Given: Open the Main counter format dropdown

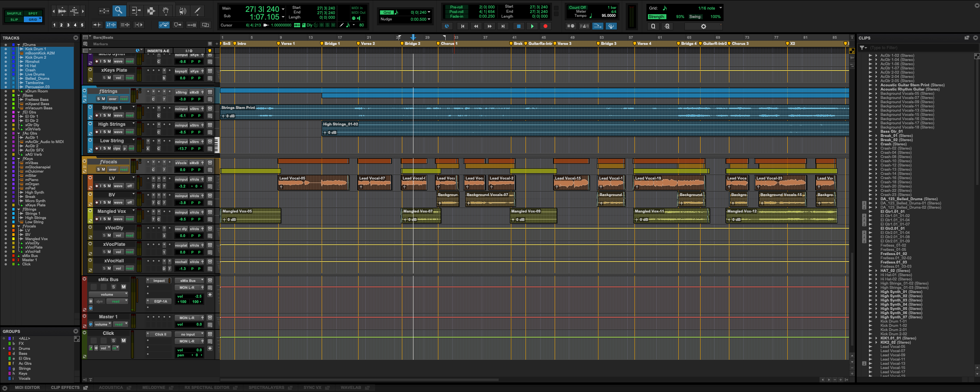Looking at the screenshot, I should [283, 9].
